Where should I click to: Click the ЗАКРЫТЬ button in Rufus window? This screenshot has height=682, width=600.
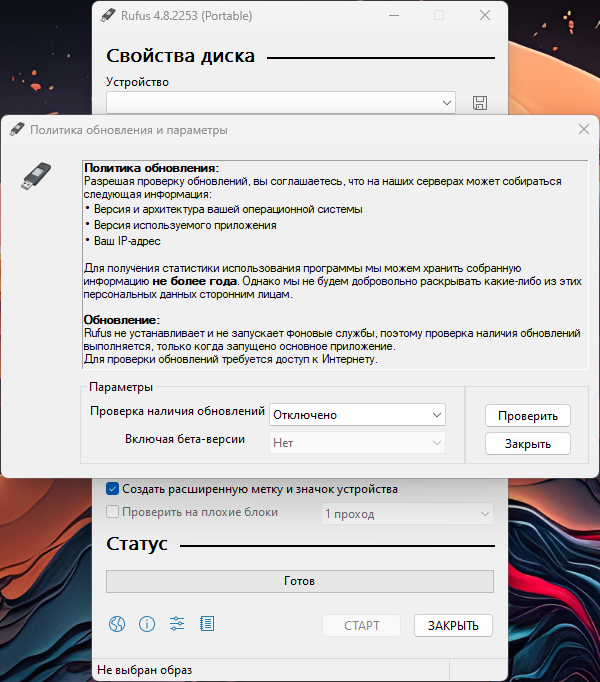pos(453,625)
